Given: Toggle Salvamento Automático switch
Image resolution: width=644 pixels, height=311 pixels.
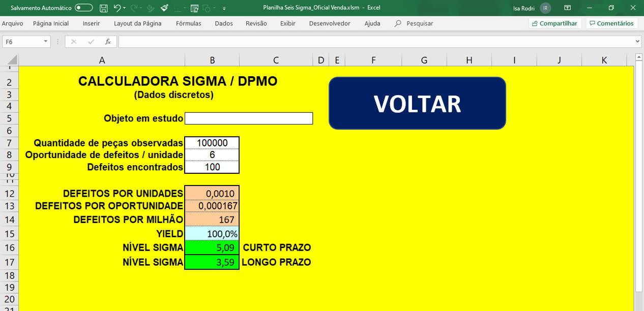Looking at the screenshot, I should tap(83, 8).
